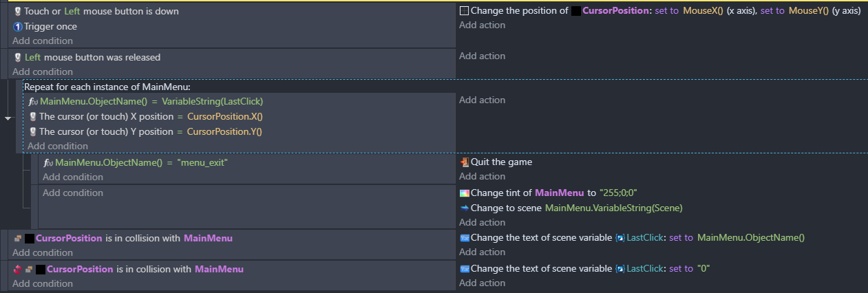
Task: Click the Change tint action icon
Action: click(x=465, y=193)
